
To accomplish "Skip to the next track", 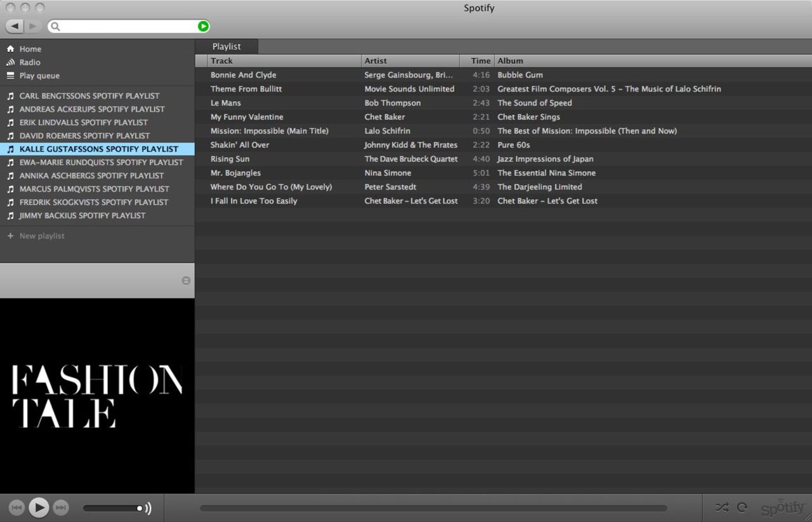I will [x=60, y=507].
